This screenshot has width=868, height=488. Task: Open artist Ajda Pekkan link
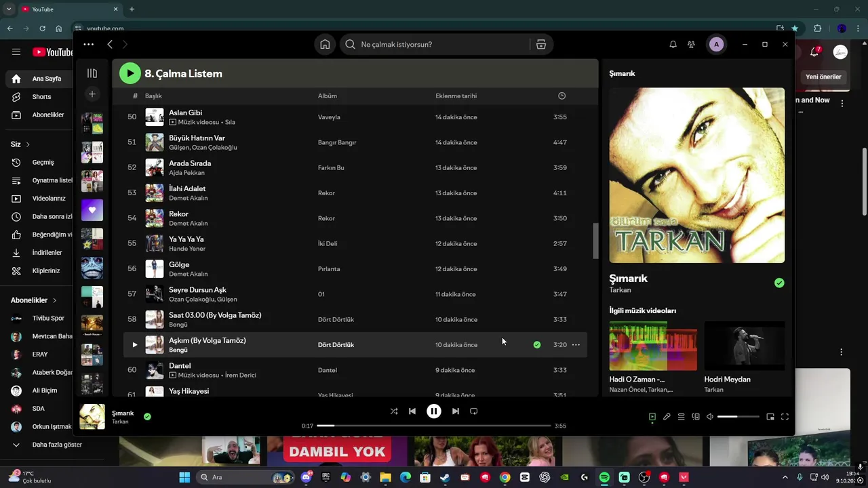tap(186, 173)
